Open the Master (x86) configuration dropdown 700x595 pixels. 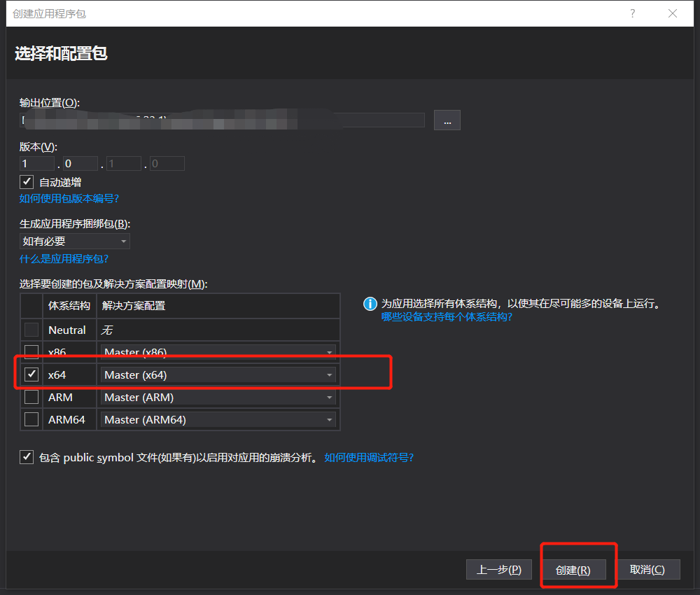pos(329,351)
